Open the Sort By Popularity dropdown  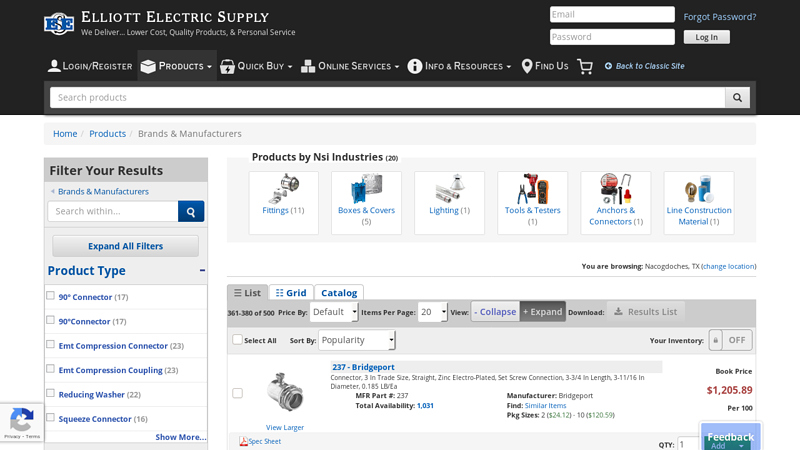357,340
